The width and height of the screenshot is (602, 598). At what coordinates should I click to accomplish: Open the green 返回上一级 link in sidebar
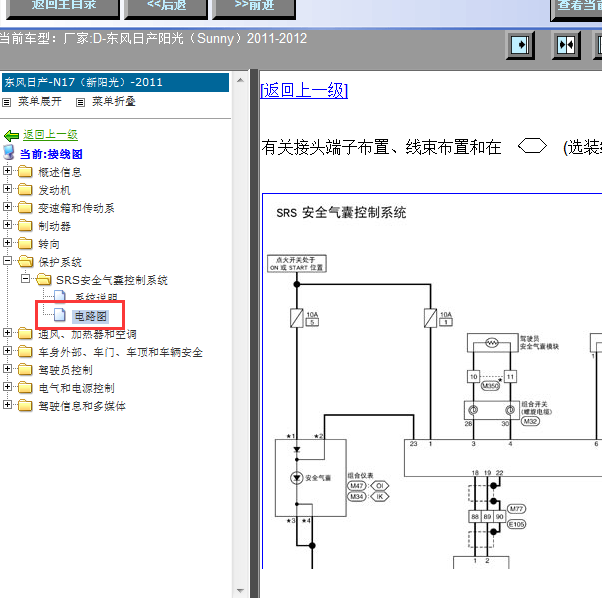coord(50,135)
